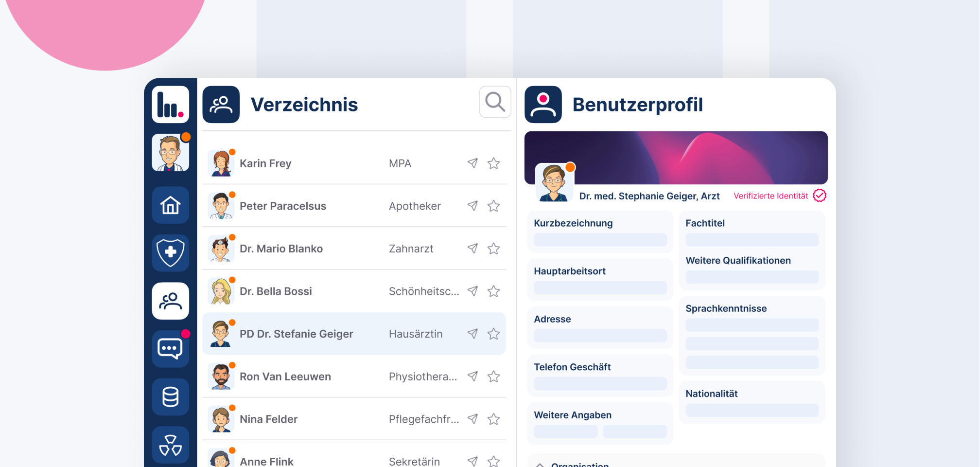Image resolution: width=980 pixels, height=467 pixels.
Task: Open the database icon in sidebar
Action: (x=170, y=397)
